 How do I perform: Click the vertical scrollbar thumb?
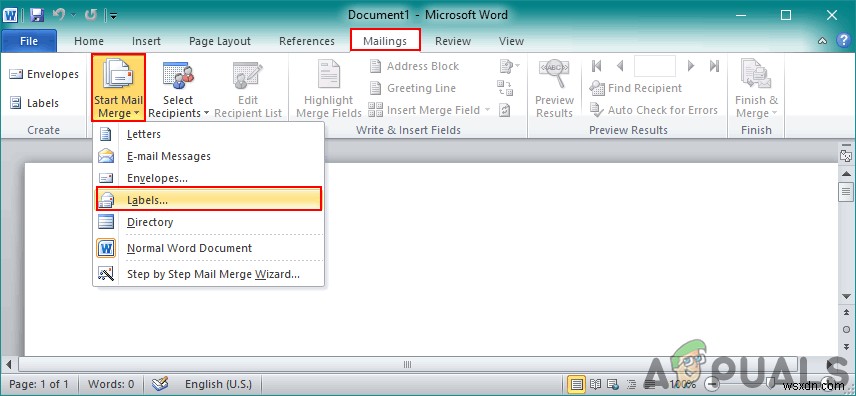coord(846,192)
